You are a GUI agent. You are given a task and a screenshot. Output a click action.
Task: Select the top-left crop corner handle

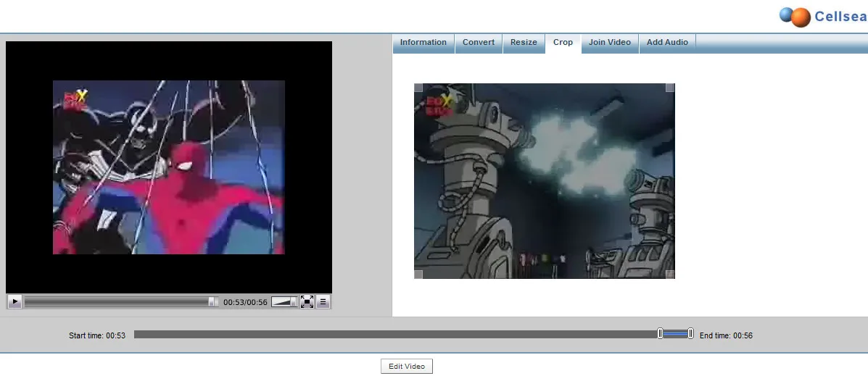418,88
